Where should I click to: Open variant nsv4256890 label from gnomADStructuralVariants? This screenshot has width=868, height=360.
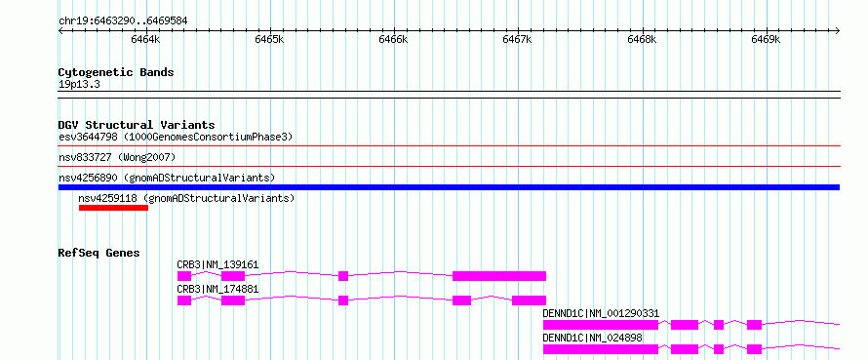point(167,178)
